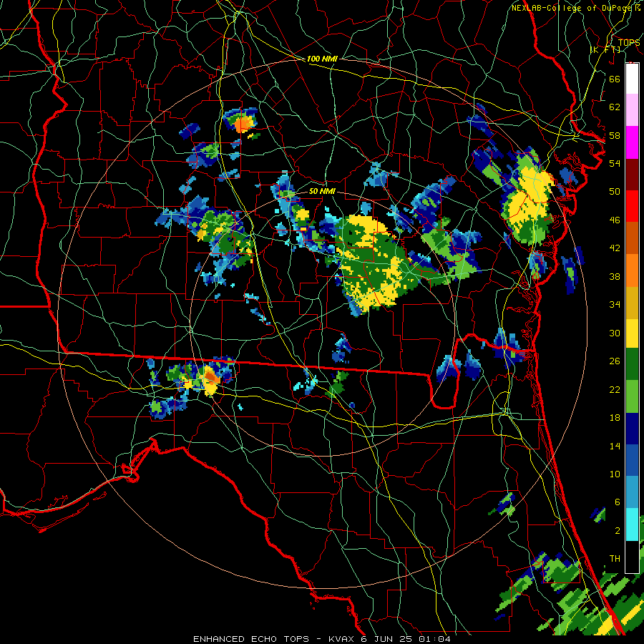Click the 50 value on the legend scale
Image resolution: width=644 pixels, height=644 pixels.
pyautogui.click(x=615, y=191)
